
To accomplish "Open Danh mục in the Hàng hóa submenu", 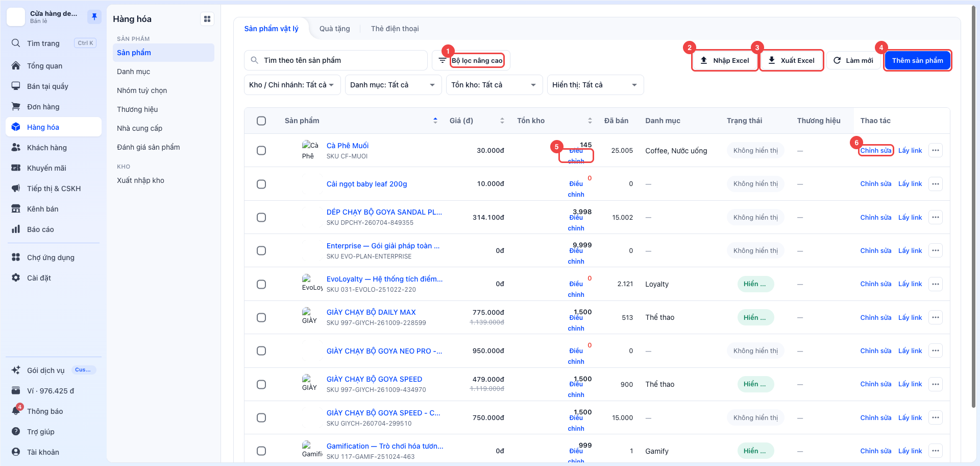I will [x=163, y=72].
